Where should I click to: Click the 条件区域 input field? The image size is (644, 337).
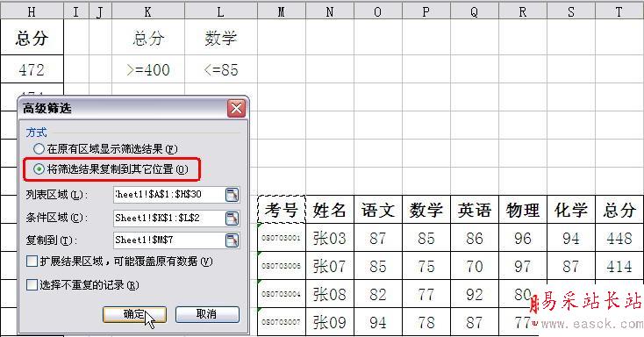coord(168,218)
